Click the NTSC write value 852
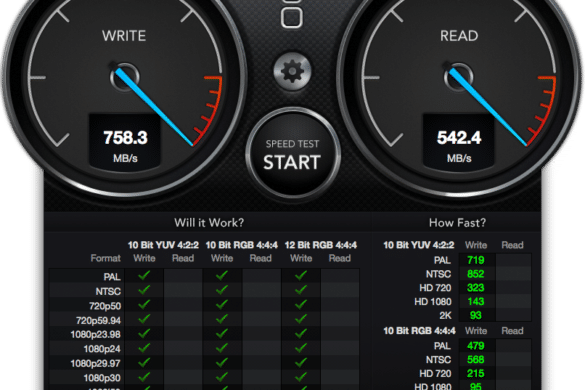The height and width of the screenshot is (390, 585). pos(476,274)
